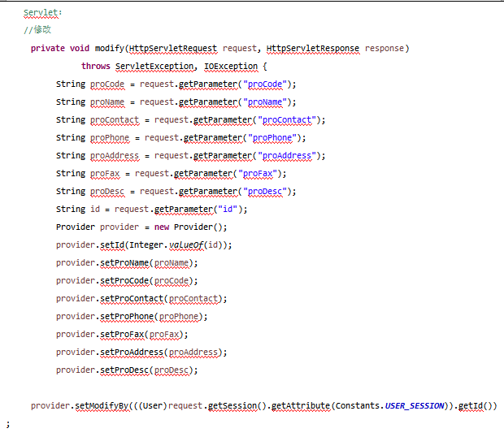Click the "proCode" string literal
Viewport: 504px width, 437px height.
(x=265, y=84)
